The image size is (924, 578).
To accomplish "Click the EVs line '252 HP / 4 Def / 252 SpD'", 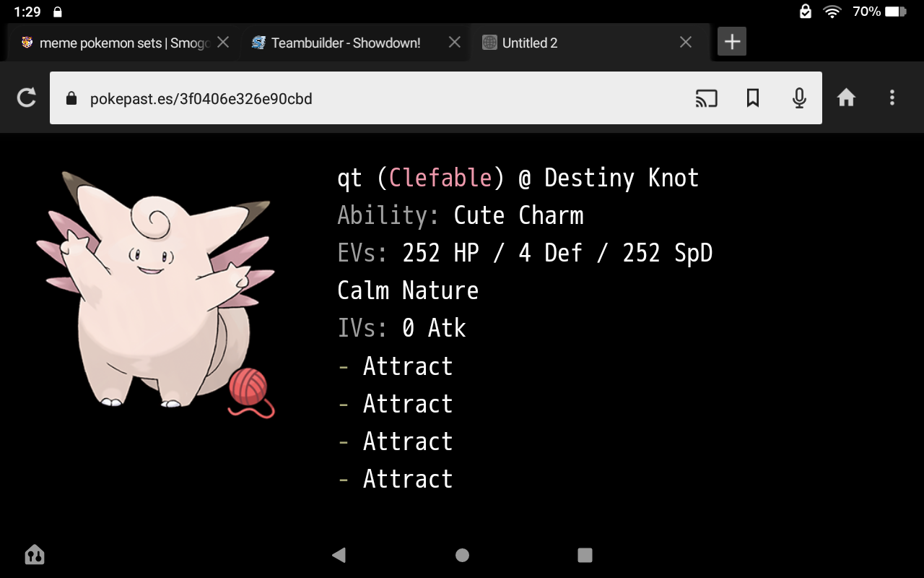I will 557,253.
